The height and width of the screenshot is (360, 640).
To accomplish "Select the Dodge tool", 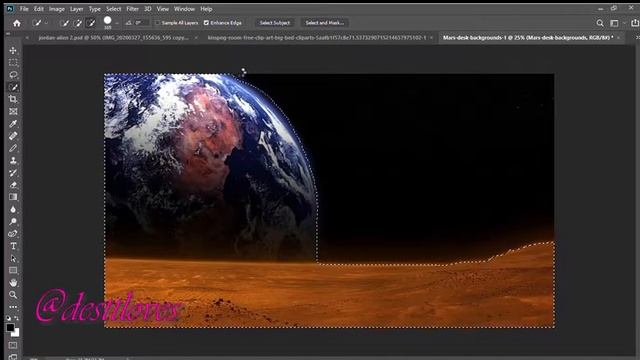I will pos(13,222).
